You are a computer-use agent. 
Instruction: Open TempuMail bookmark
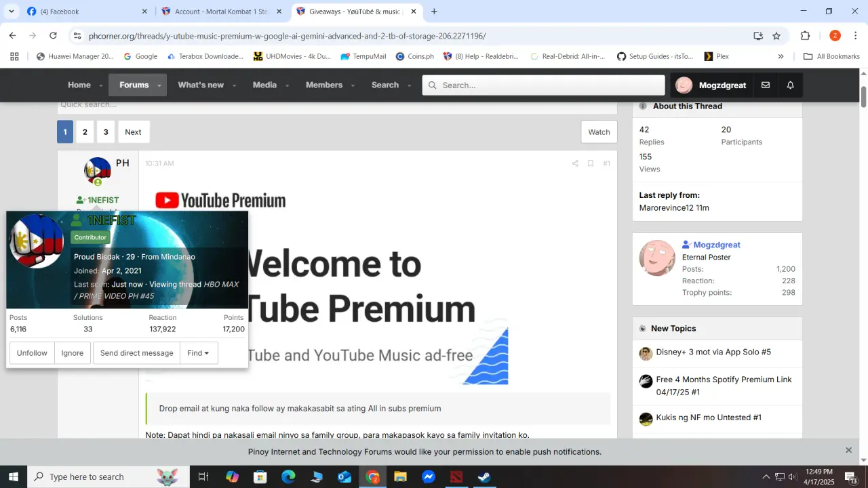(x=363, y=56)
